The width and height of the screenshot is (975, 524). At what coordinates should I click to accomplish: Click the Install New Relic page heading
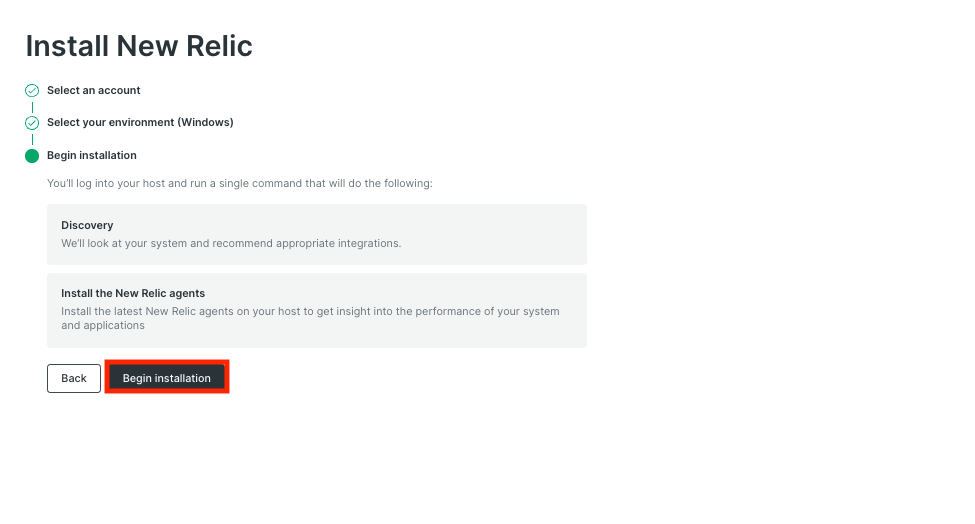139,46
